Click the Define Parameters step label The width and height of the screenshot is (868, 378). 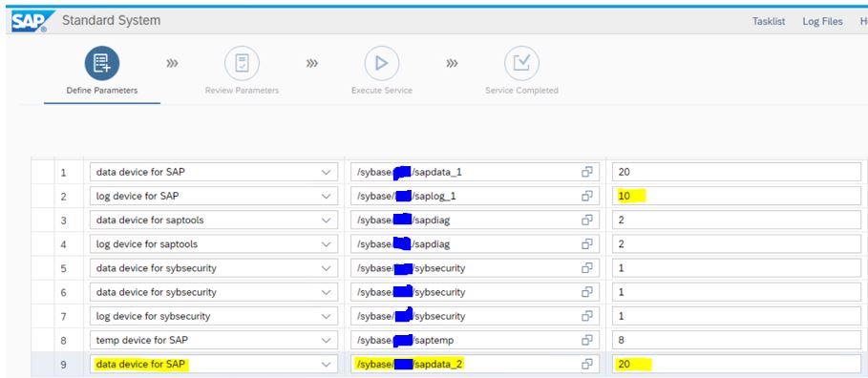102,91
